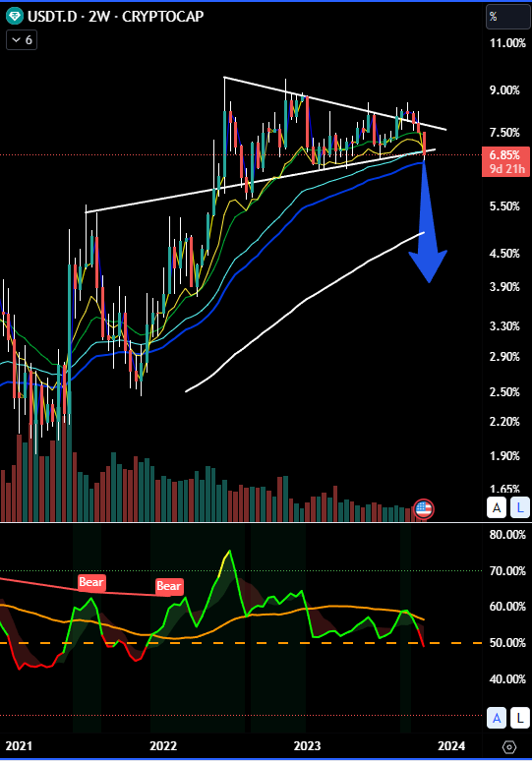Click the 2.50% price axis label

504,392
